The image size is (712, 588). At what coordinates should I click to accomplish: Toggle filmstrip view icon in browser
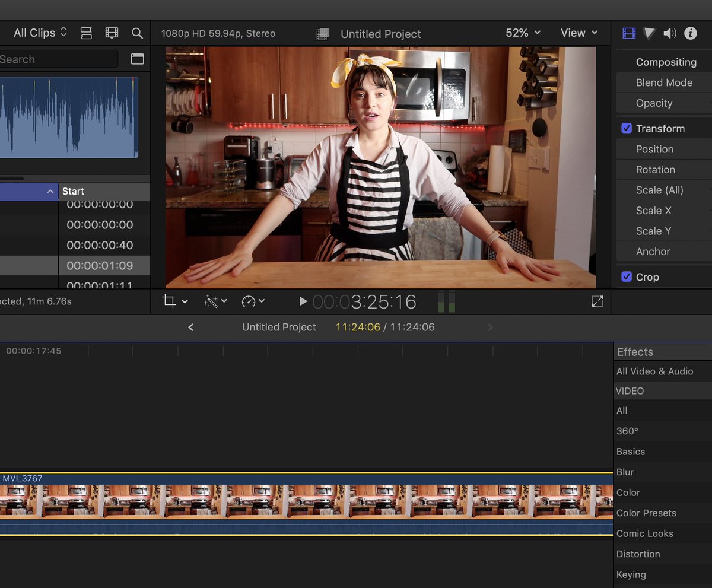click(112, 33)
